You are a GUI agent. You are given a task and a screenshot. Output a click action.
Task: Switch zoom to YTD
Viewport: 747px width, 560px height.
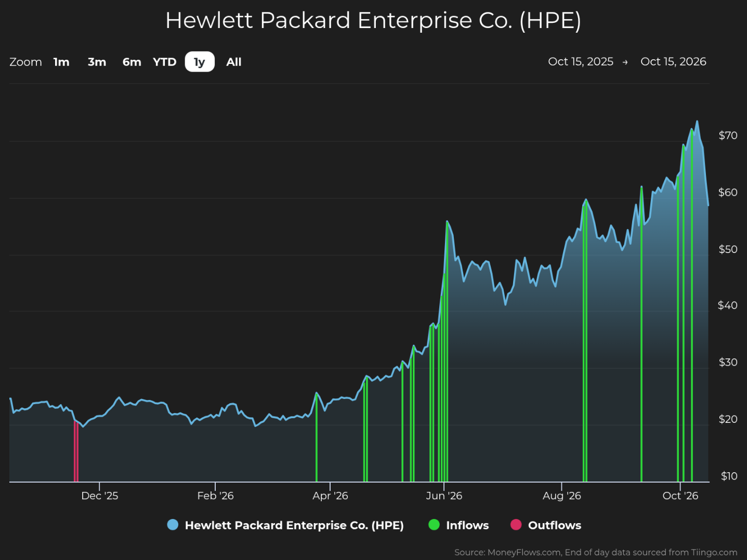click(x=165, y=62)
